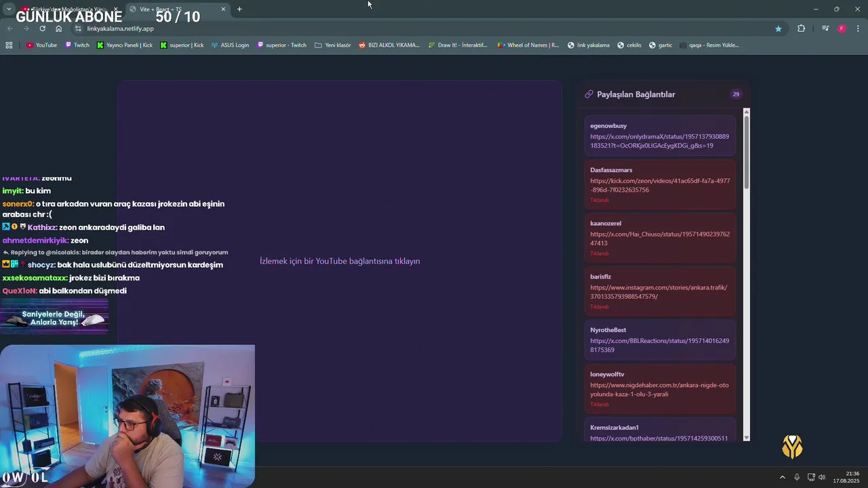Open the Yayıncı Paneli | Kick bookmark

click(x=125, y=45)
